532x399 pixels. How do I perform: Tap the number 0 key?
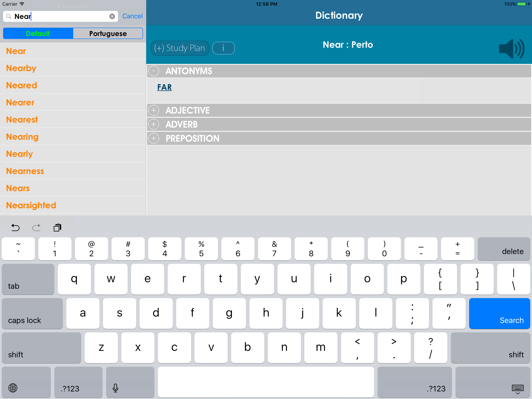384,249
